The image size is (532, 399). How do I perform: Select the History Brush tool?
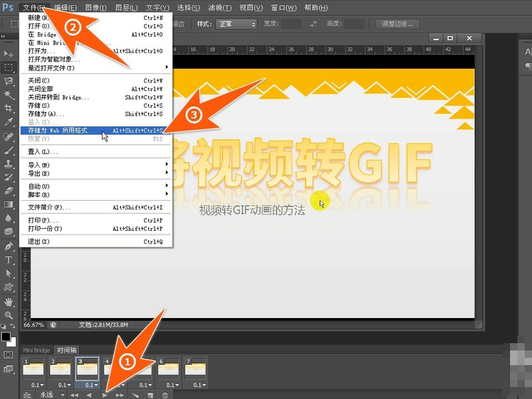9,177
